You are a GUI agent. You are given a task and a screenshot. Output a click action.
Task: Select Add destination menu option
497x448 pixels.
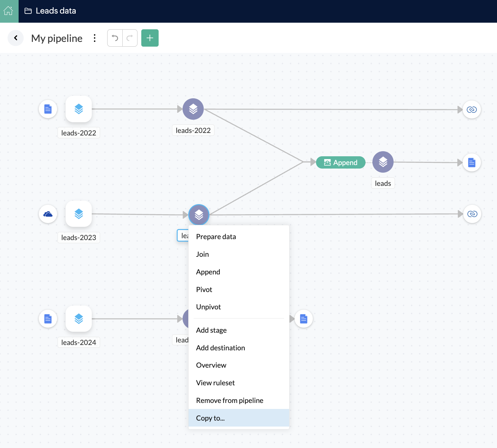(x=220, y=348)
